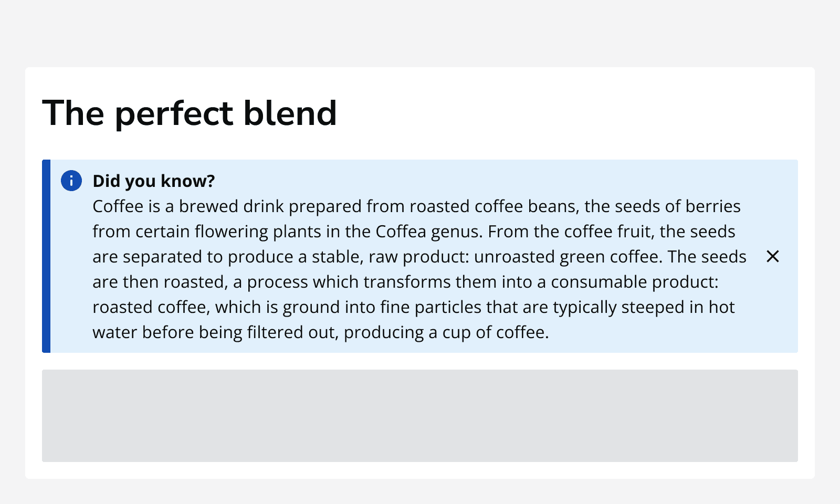Image resolution: width=840 pixels, height=504 pixels.
Task: Click the "Did you know?" heading
Action: [153, 181]
